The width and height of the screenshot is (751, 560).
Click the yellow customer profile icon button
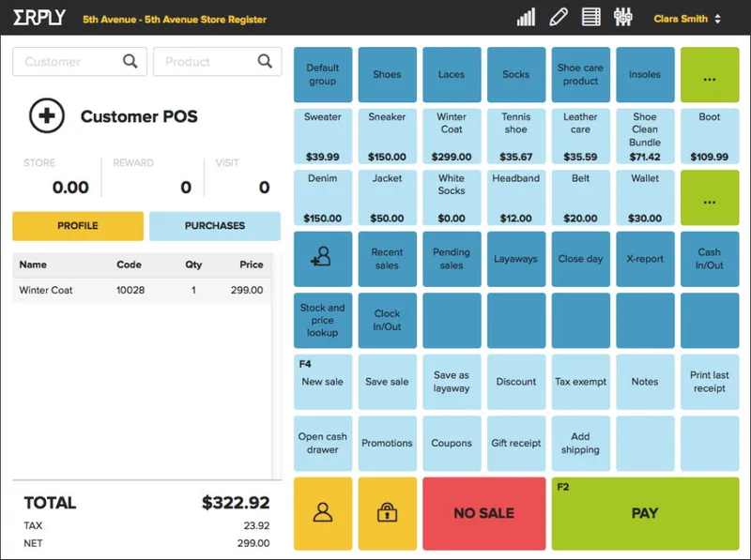[323, 514]
